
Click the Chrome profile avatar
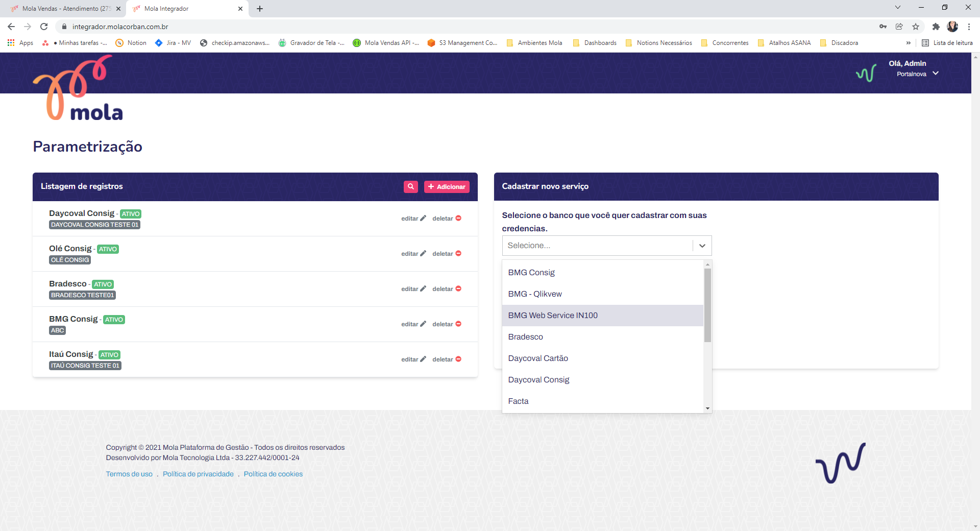point(952,27)
